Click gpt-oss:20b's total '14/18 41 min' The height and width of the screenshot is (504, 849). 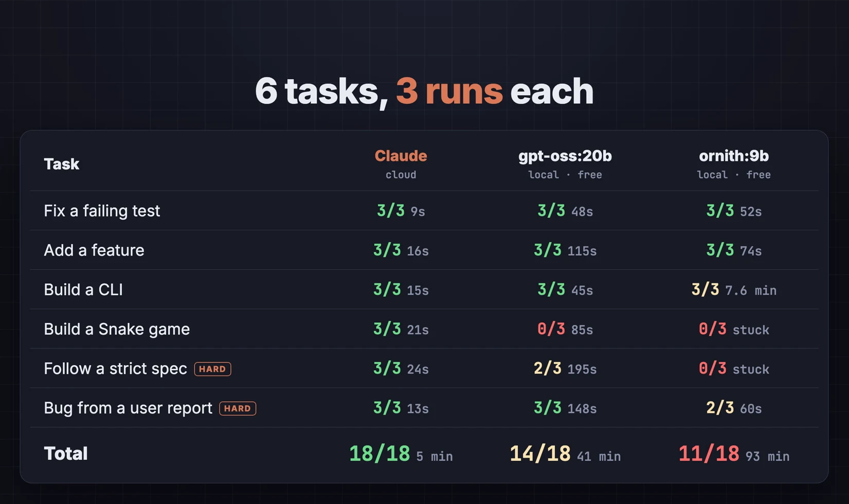coord(565,454)
